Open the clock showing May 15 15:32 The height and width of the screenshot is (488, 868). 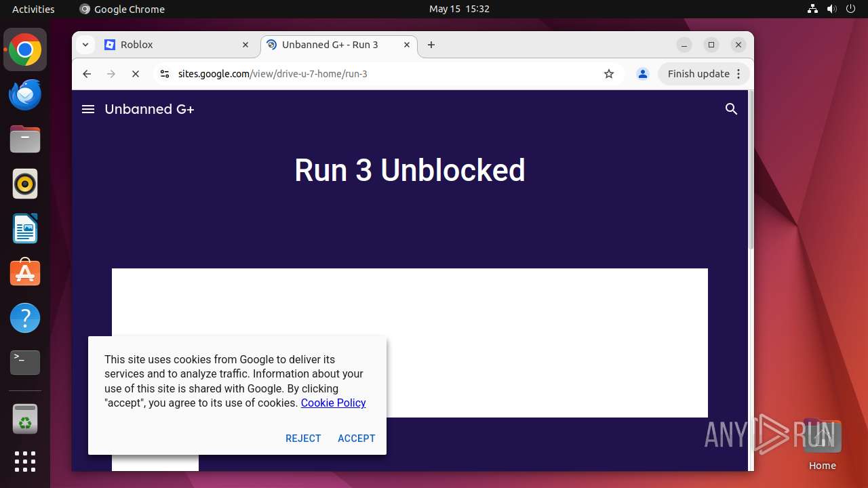point(459,9)
